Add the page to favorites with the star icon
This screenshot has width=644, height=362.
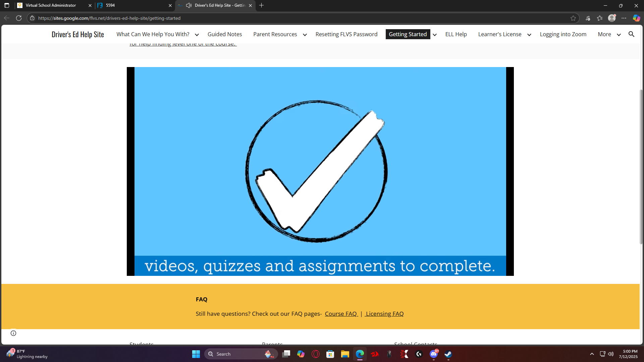click(x=573, y=18)
